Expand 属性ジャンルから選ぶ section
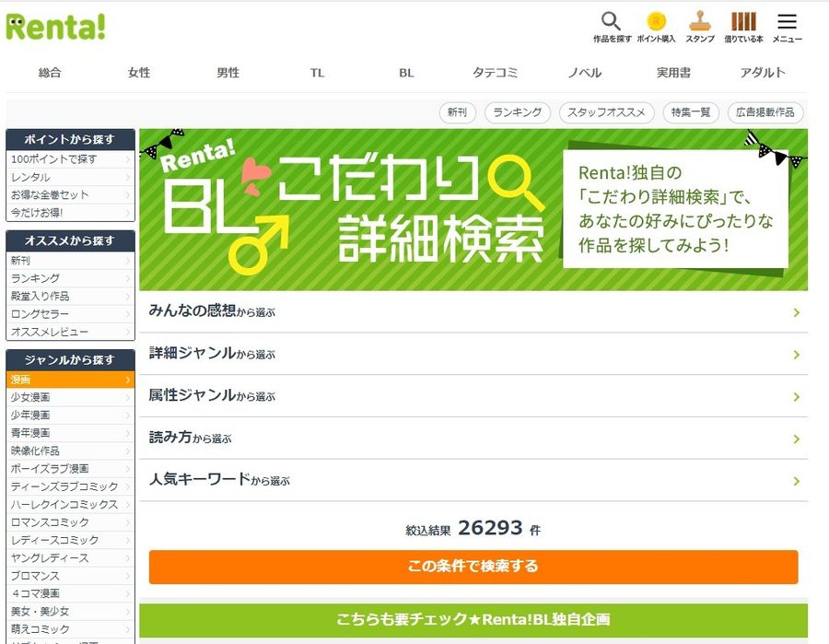 pos(473,396)
